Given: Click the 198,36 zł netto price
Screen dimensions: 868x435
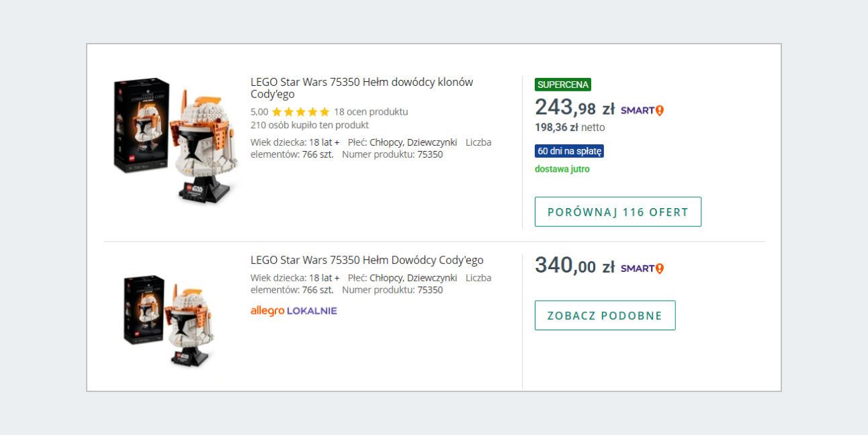Looking at the screenshot, I should point(570,128).
